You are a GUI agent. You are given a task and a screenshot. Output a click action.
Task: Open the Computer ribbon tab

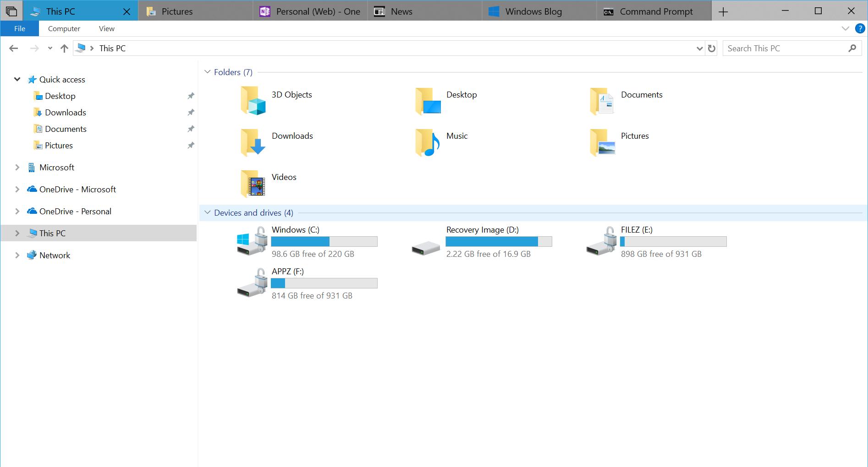click(64, 28)
